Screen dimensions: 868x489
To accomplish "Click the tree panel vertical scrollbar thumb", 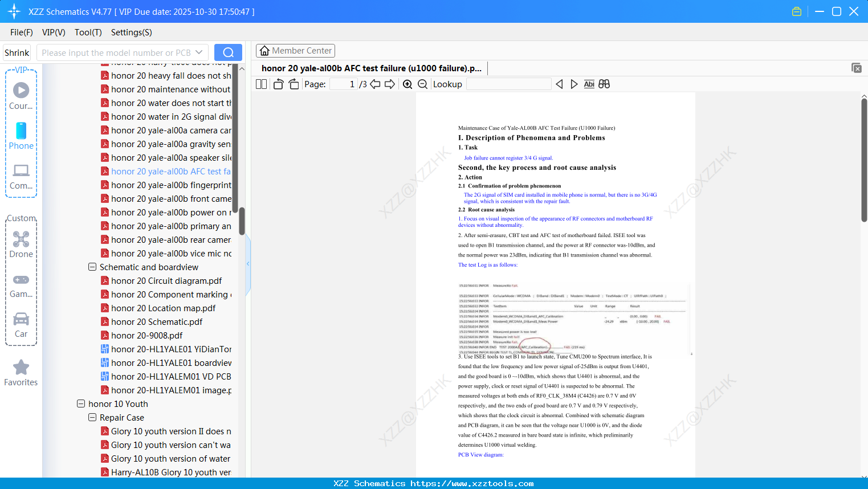I will pyautogui.click(x=242, y=221).
